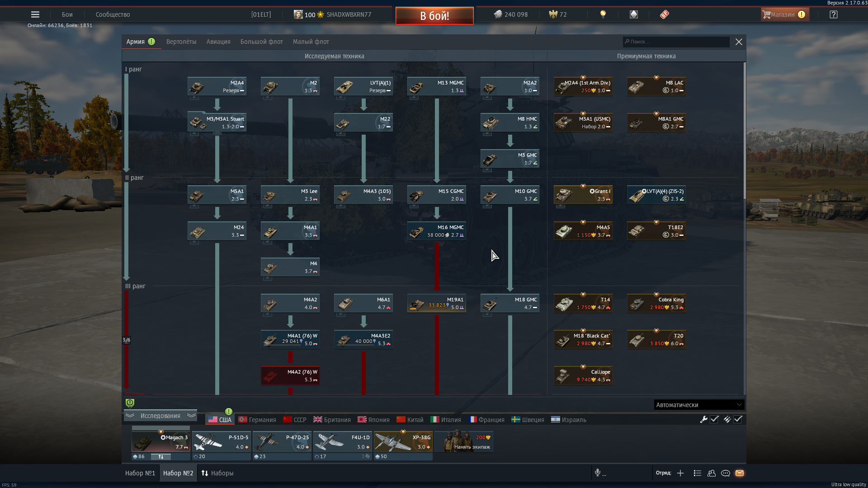Click the В бой! button

434,16
